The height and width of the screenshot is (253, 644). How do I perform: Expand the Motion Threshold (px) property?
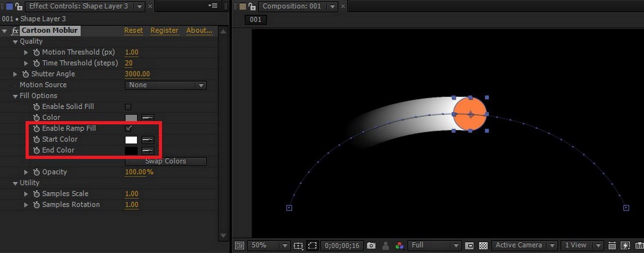(x=26, y=52)
